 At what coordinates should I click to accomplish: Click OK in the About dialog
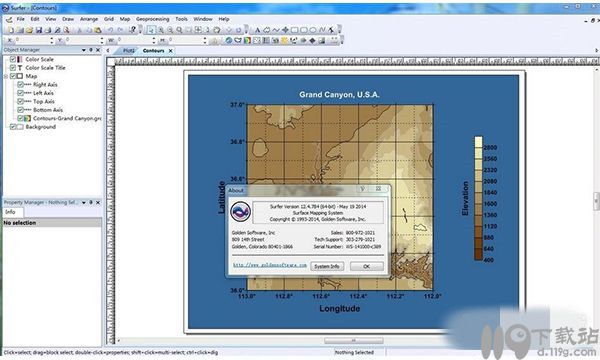pyautogui.click(x=367, y=266)
